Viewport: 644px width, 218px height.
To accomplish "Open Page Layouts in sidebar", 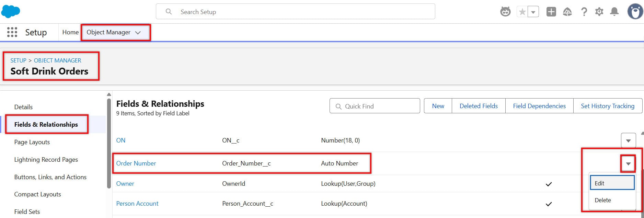I will tap(32, 142).
